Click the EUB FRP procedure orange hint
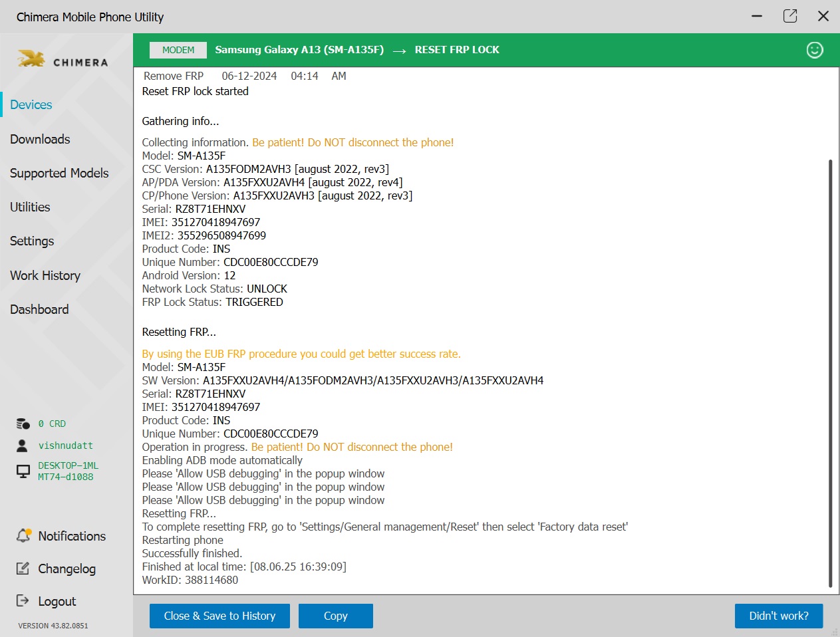 point(301,354)
